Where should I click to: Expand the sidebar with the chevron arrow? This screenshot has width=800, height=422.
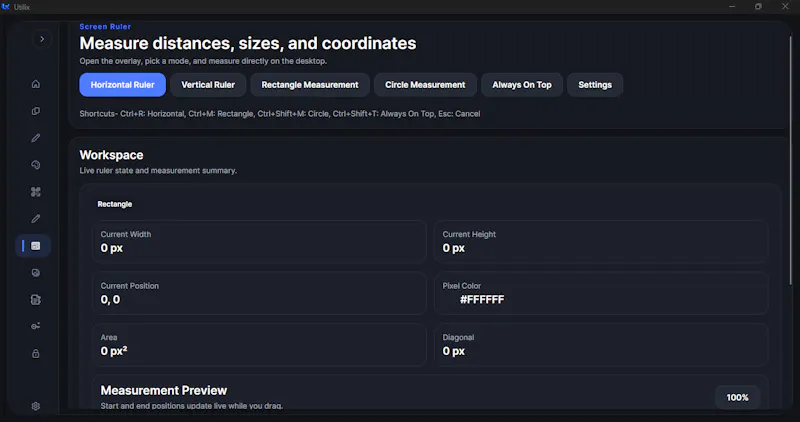pos(42,39)
